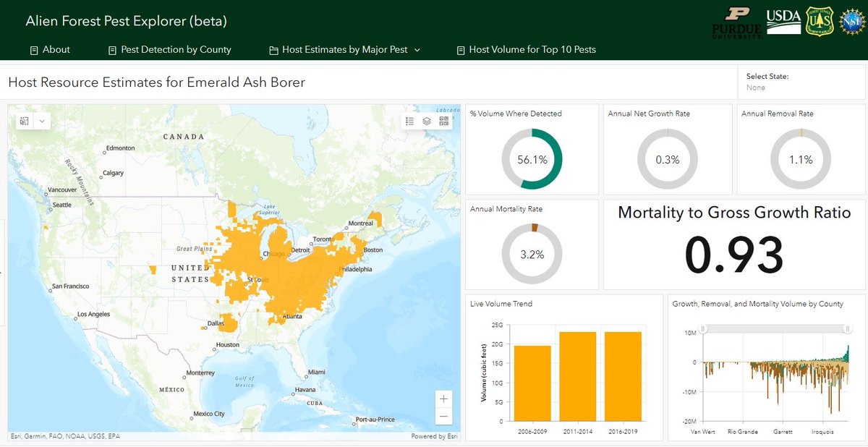This screenshot has height=447, width=868.
Task: Open the map layers icon
Action: [x=427, y=121]
